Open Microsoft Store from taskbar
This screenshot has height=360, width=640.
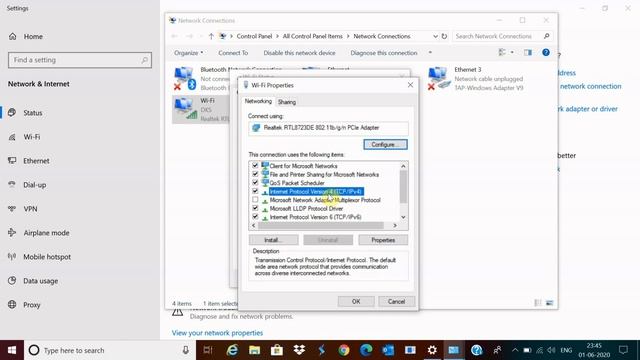click(x=277, y=350)
